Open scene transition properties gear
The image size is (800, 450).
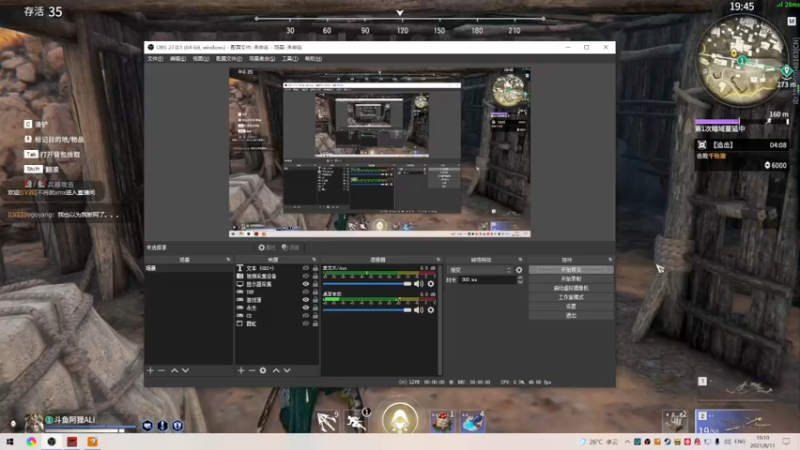pos(519,270)
